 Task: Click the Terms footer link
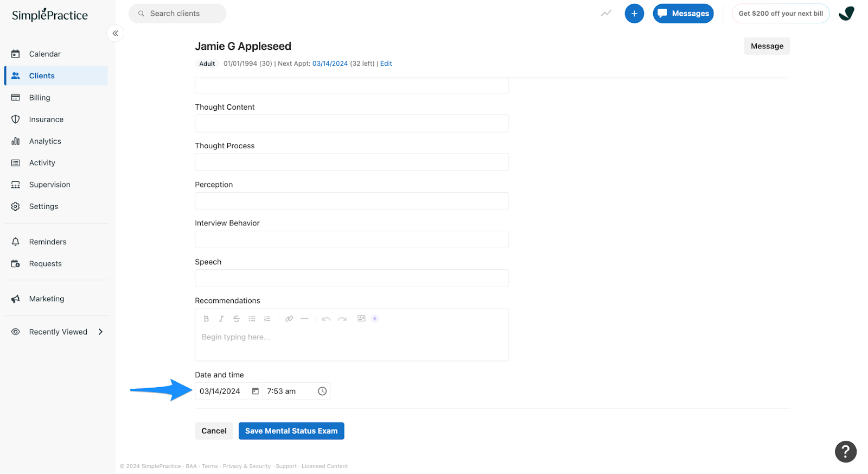[210, 466]
